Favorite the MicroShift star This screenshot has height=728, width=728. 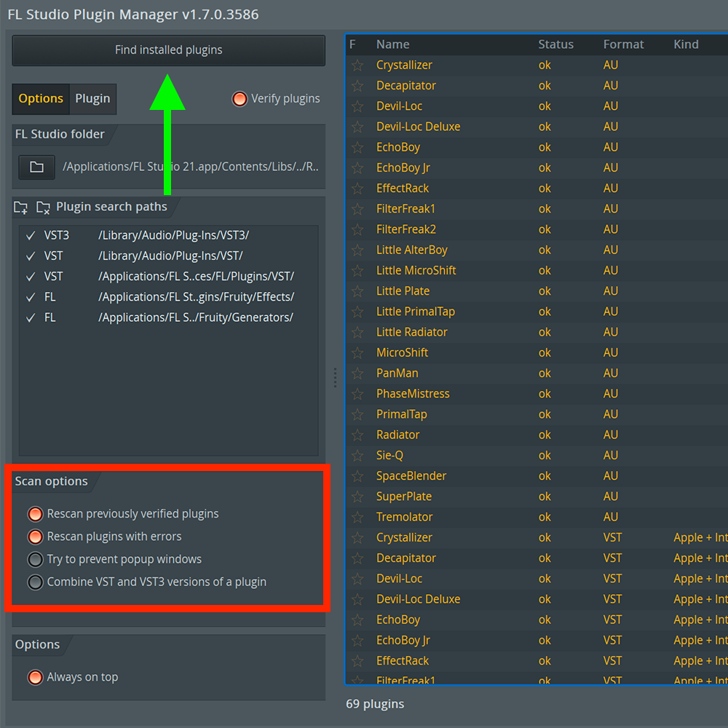[x=357, y=353]
